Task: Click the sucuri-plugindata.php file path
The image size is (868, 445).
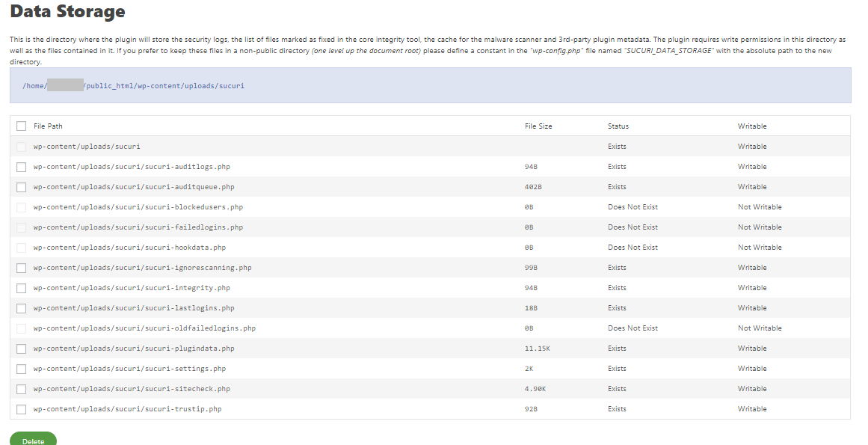Action: 134,349
